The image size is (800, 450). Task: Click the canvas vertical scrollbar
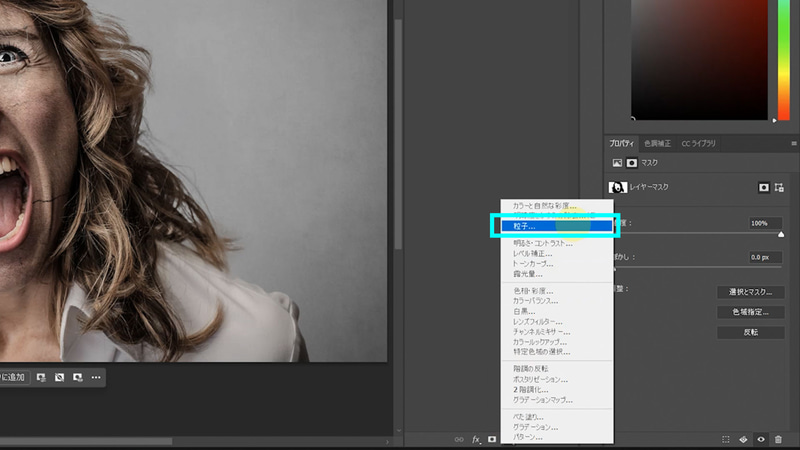(x=398, y=135)
